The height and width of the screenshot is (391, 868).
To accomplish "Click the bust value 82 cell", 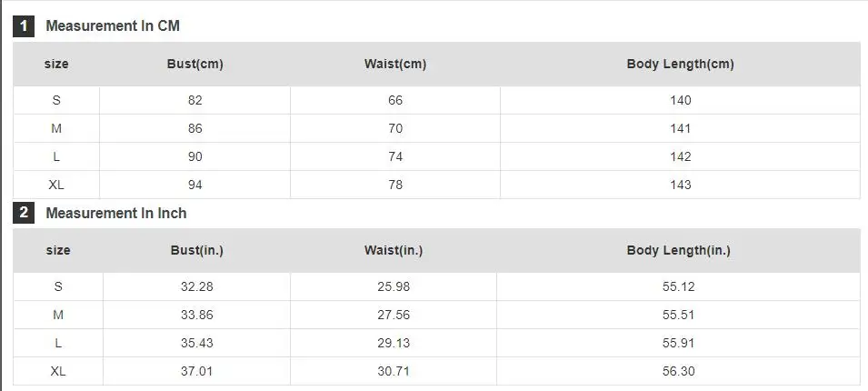I will tap(195, 100).
